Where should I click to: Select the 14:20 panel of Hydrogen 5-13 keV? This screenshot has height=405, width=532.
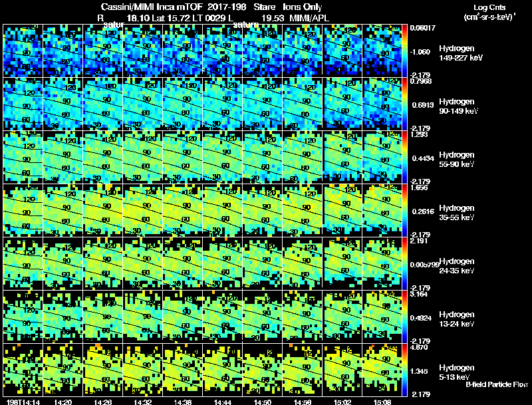point(63,370)
